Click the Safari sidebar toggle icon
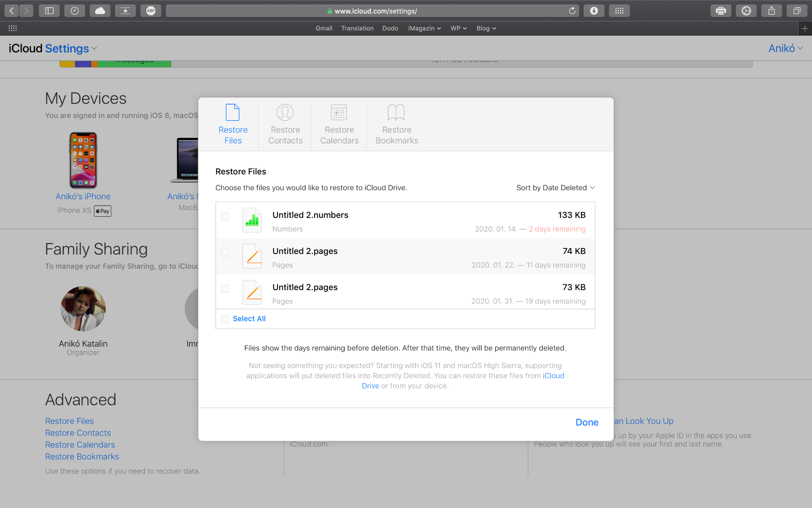812x508 pixels. click(49, 11)
